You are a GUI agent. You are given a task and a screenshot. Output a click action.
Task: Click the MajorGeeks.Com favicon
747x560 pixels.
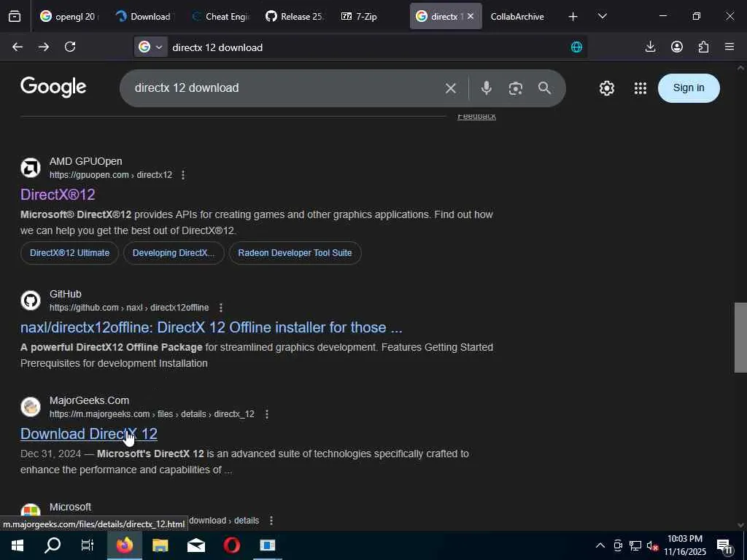[31, 407]
